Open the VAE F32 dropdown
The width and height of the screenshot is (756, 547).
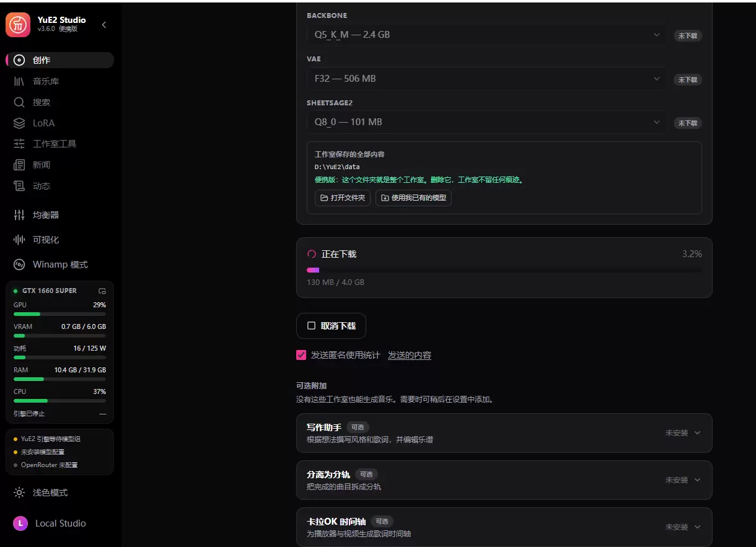[x=486, y=79]
